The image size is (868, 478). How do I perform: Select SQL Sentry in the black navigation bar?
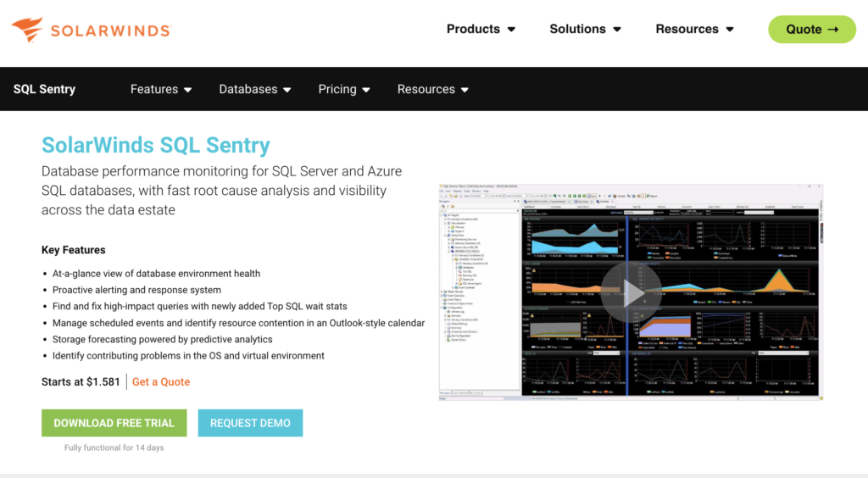(x=44, y=89)
